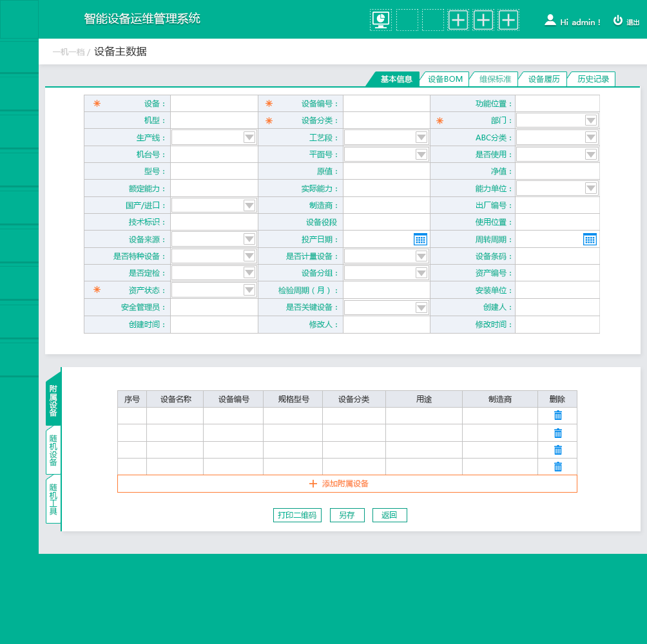Click the 智能设备运维管理系统 title

coord(142,19)
